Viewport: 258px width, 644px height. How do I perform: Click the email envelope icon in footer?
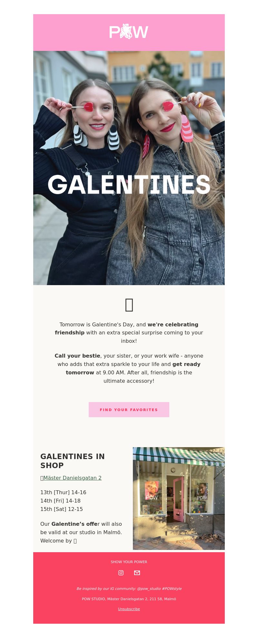coord(137,572)
